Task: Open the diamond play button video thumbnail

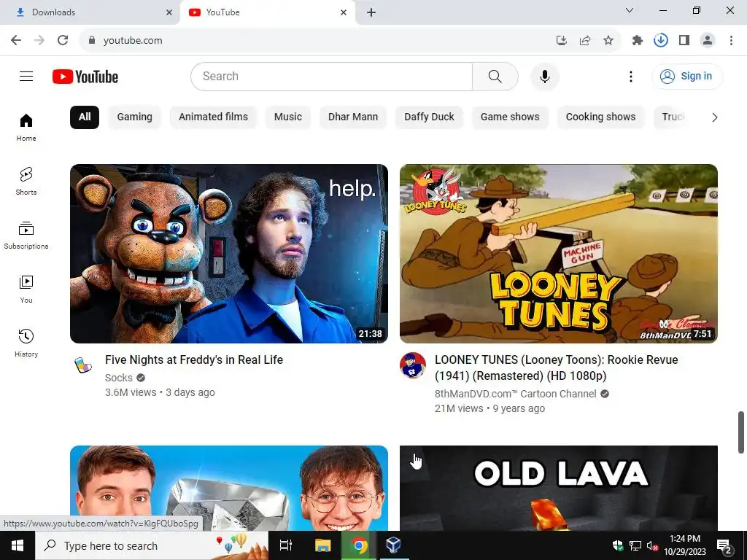Action: click(228, 488)
